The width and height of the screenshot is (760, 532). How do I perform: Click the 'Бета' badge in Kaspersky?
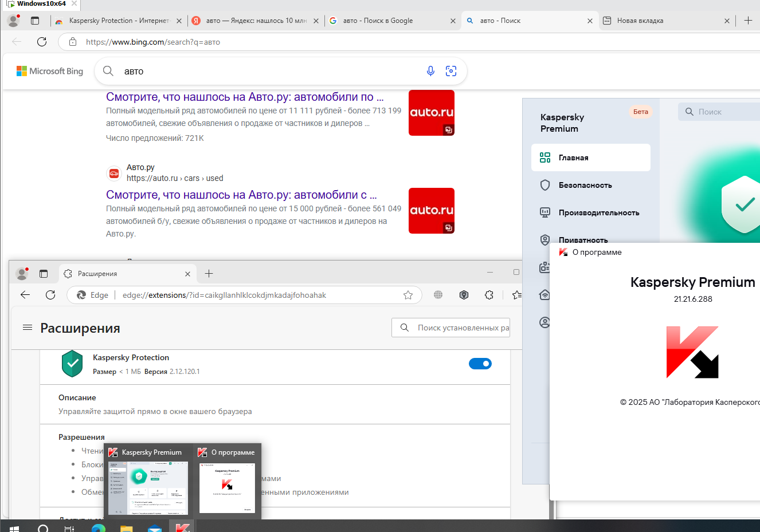click(641, 112)
